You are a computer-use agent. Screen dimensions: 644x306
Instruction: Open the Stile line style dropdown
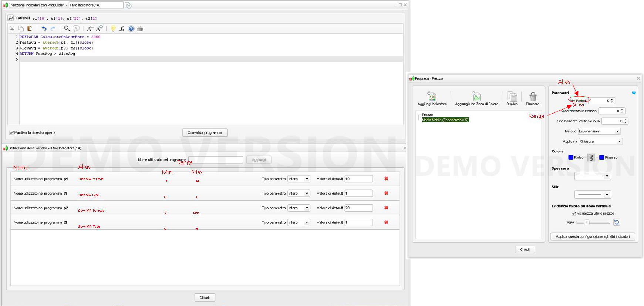click(593, 195)
